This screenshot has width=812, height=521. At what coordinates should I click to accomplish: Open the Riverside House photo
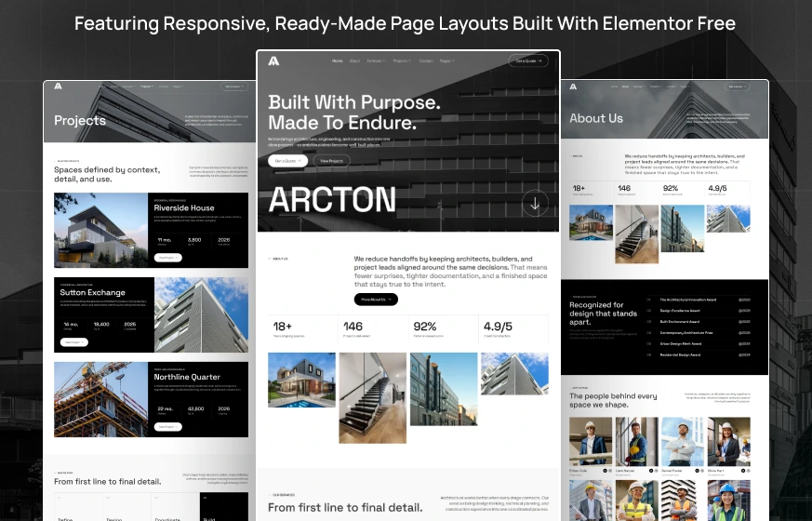[101, 230]
